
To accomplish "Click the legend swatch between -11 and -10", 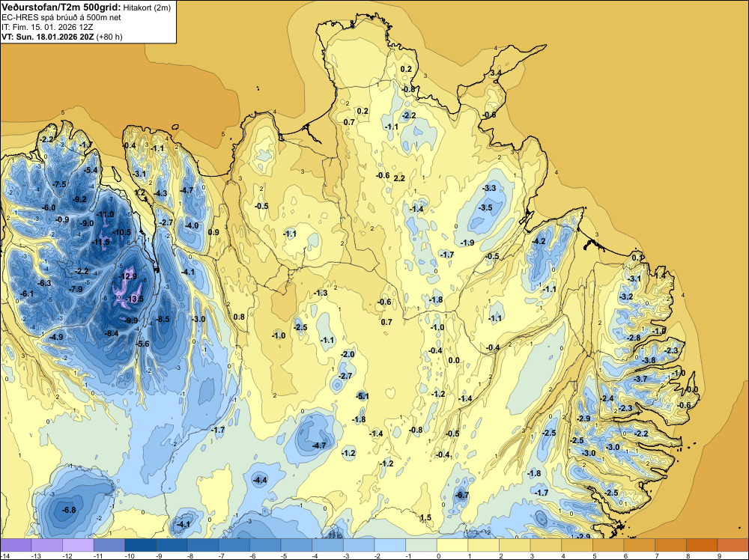I will coord(109,545).
